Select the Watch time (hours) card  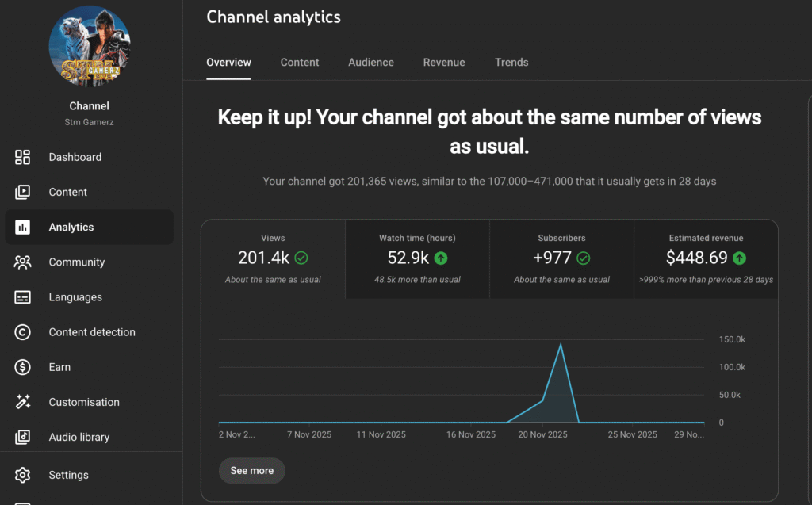[x=417, y=258]
